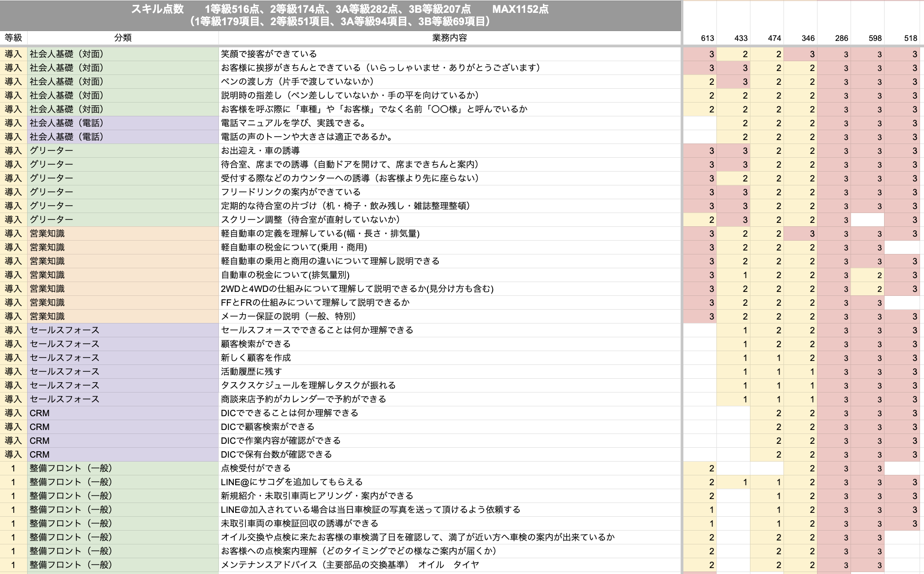Click the 等級 column header
Screen dimensions: 924x574
click(x=13, y=38)
